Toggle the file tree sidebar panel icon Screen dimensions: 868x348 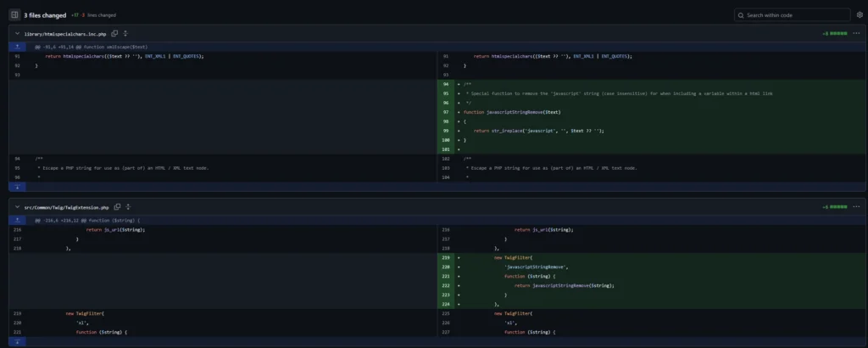15,15
